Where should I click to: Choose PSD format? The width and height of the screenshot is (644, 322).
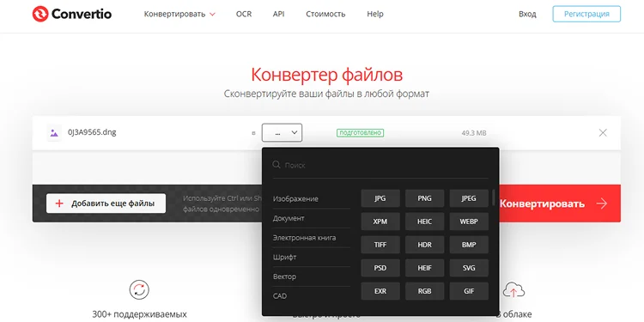380,268
